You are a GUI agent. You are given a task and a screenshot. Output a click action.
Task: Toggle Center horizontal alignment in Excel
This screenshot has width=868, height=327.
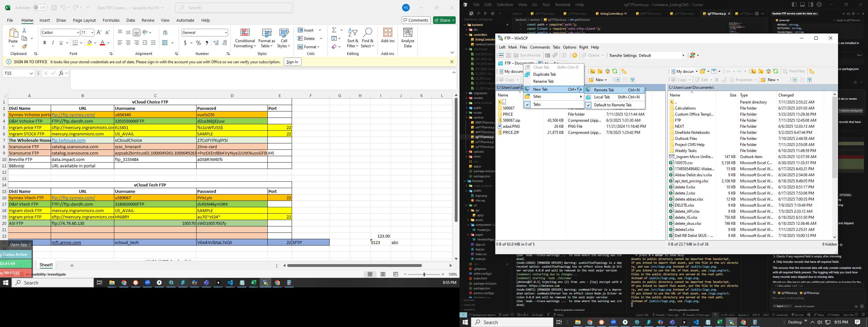pos(128,43)
